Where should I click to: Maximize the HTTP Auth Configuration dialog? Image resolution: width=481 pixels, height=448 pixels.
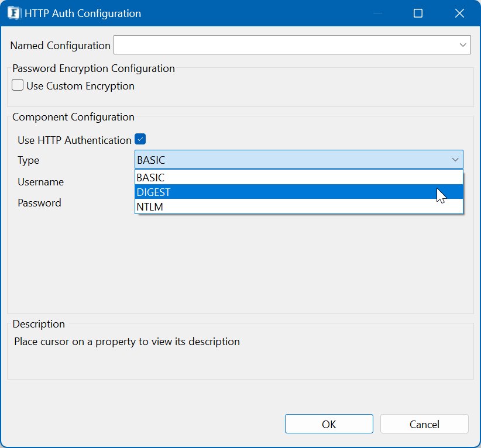(418, 13)
